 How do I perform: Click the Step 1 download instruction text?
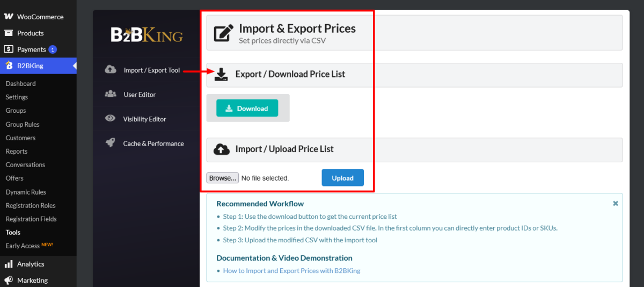pyautogui.click(x=310, y=216)
